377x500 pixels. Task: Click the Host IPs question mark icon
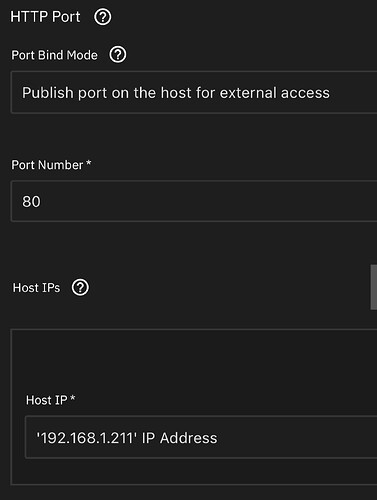click(x=80, y=287)
